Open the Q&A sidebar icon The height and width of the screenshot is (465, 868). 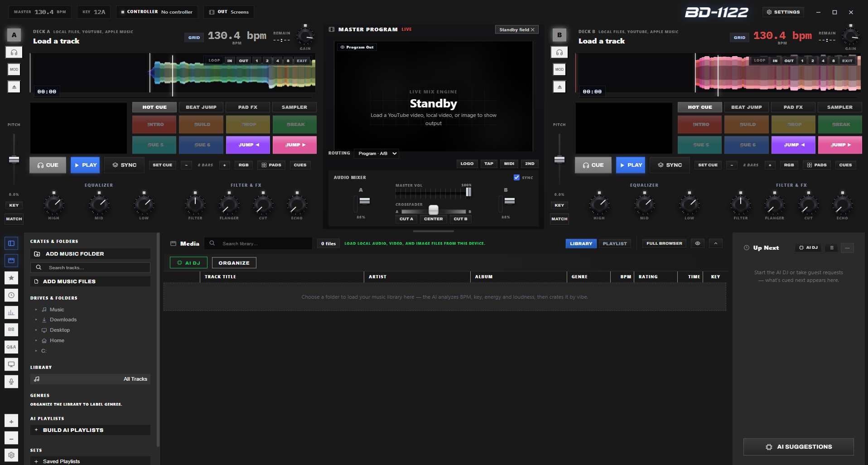tap(11, 347)
